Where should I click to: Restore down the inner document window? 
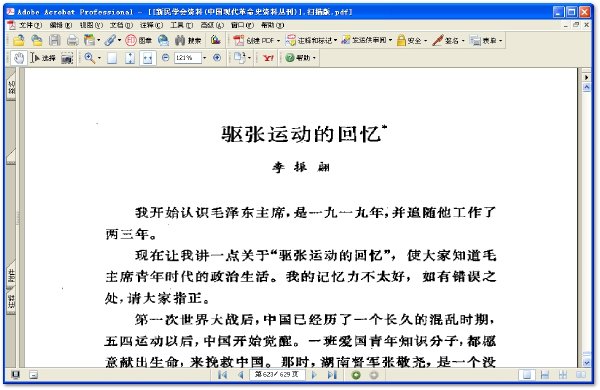point(576,25)
